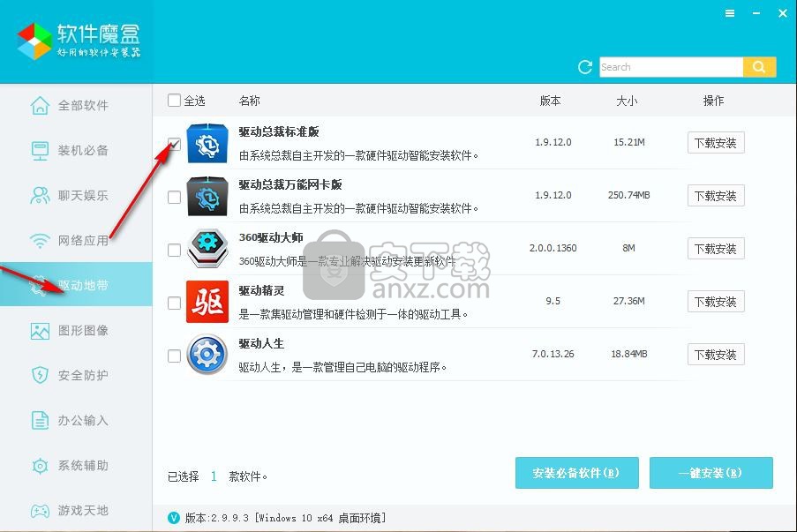Click the home icon next to 全部软件

(40, 106)
